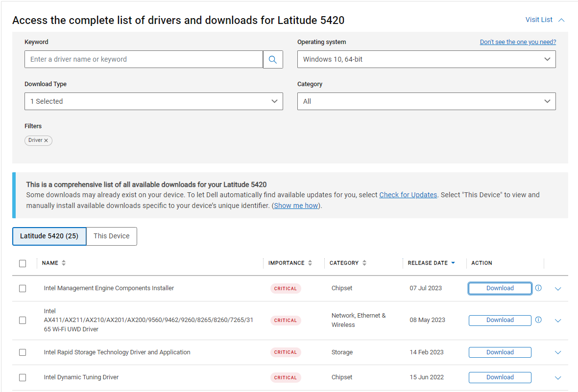The width and height of the screenshot is (578, 392).
Task: Click the ACTION column header
Action: 482,263
